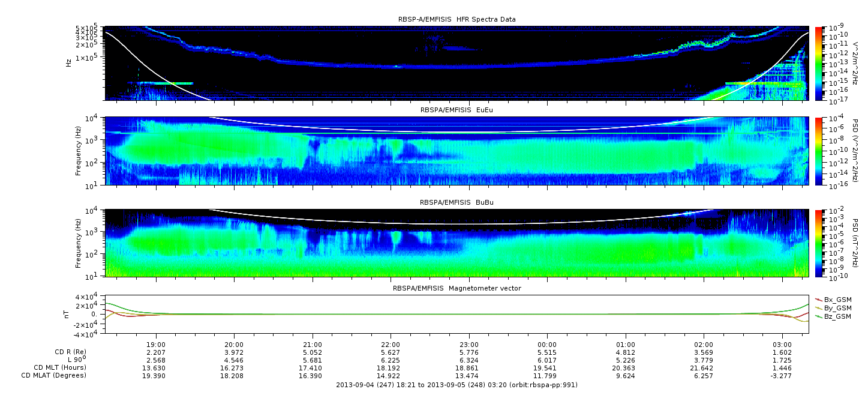This screenshot has height=395, width=868.
Task: Click the Magnetometer vector panel title
Action: [x=456, y=288]
